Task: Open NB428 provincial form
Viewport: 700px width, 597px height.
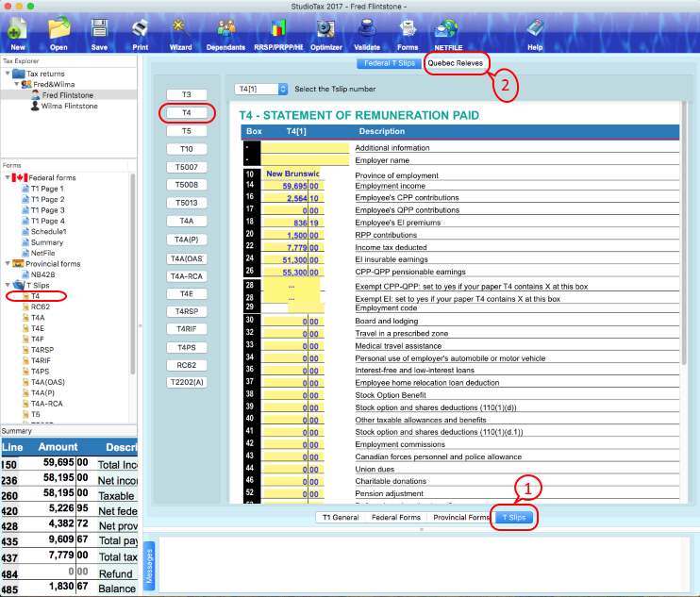Action: (x=42, y=274)
